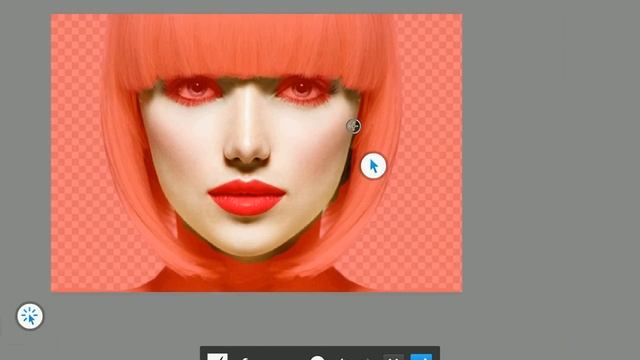
Task: Click the woman's portrait on the canvas
Action: (x=256, y=153)
